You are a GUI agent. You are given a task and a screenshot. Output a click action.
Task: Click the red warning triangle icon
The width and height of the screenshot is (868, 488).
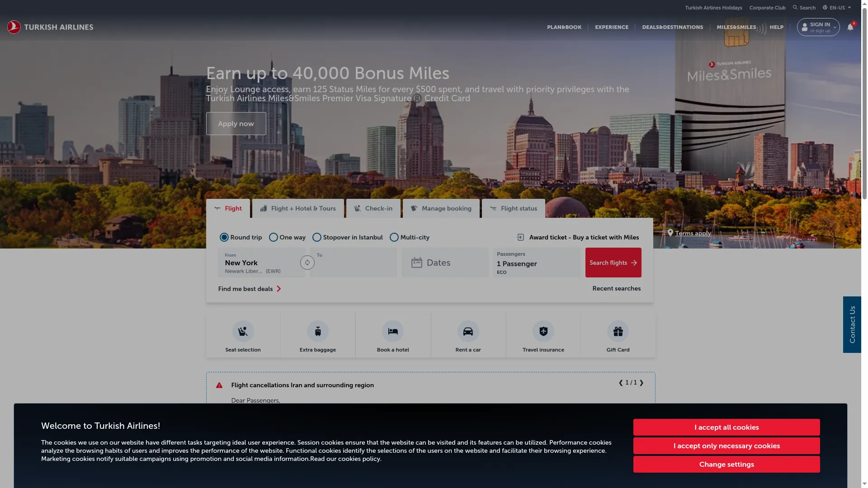(219, 385)
